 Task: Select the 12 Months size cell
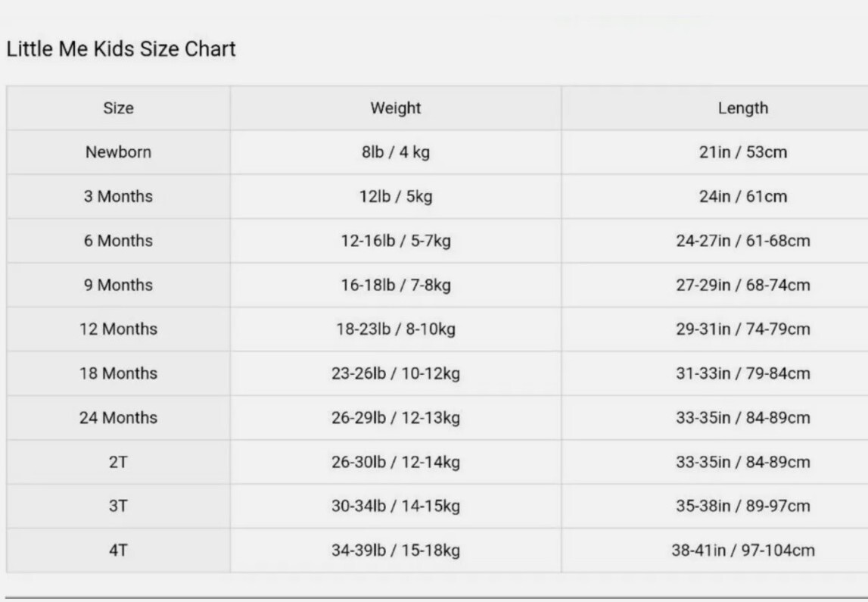[118, 329]
